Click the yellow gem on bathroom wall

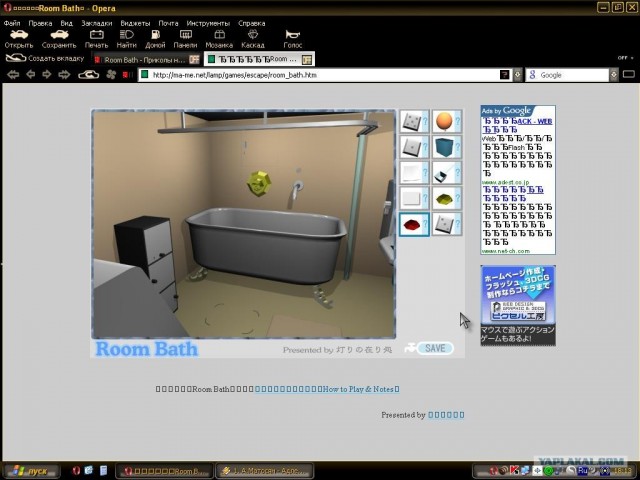[x=260, y=184]
